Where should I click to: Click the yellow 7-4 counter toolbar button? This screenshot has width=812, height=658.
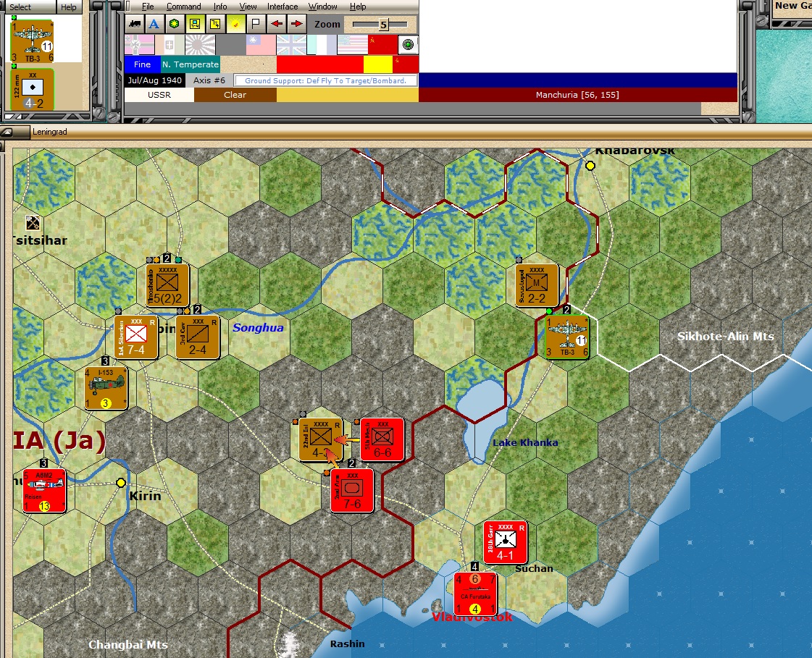point(215,24)
